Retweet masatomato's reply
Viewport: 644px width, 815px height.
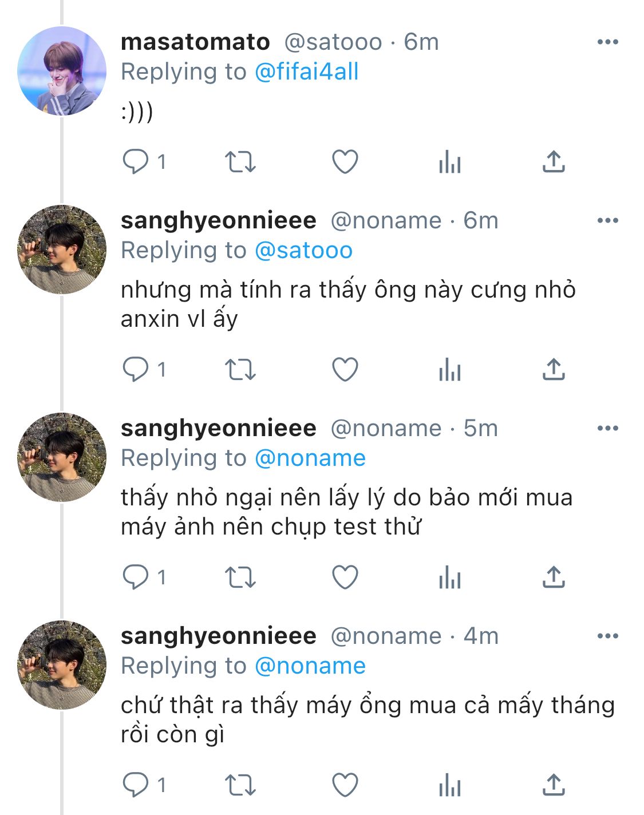click(240, 162)
